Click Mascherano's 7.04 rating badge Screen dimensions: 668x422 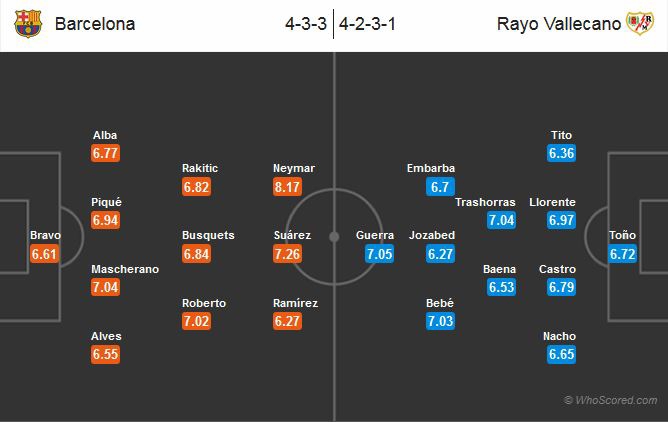pyautogui.click(x=105, y=287)
